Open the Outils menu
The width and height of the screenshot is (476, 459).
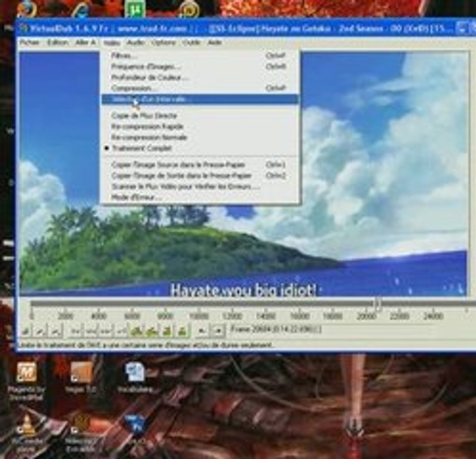pos(191,43)
